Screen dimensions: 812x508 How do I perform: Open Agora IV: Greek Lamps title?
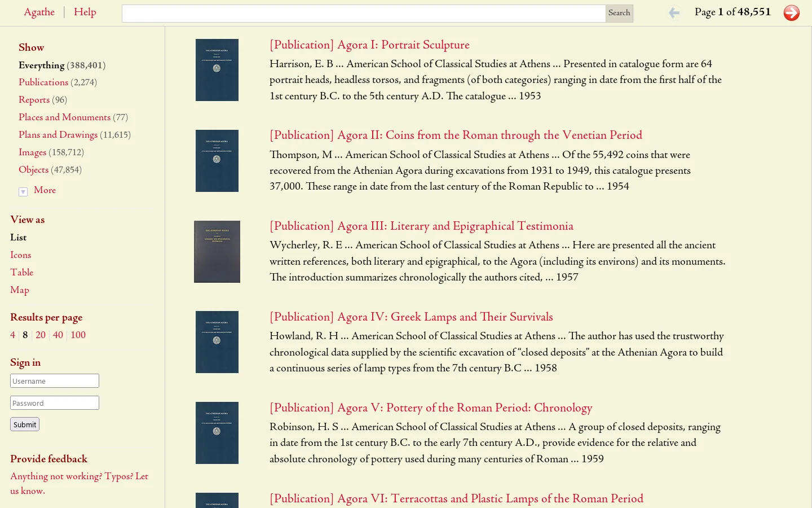pyautogui.click(x=411, y=317)
